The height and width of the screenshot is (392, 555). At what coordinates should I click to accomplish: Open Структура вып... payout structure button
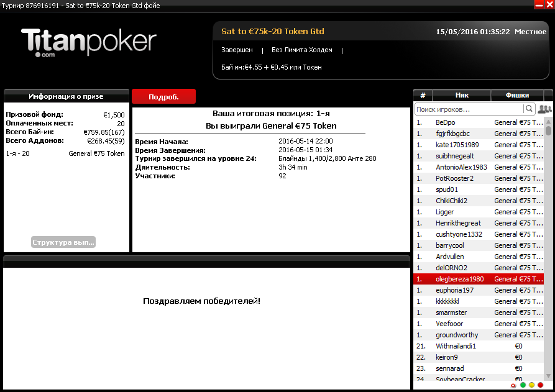(x=63, y=242)
